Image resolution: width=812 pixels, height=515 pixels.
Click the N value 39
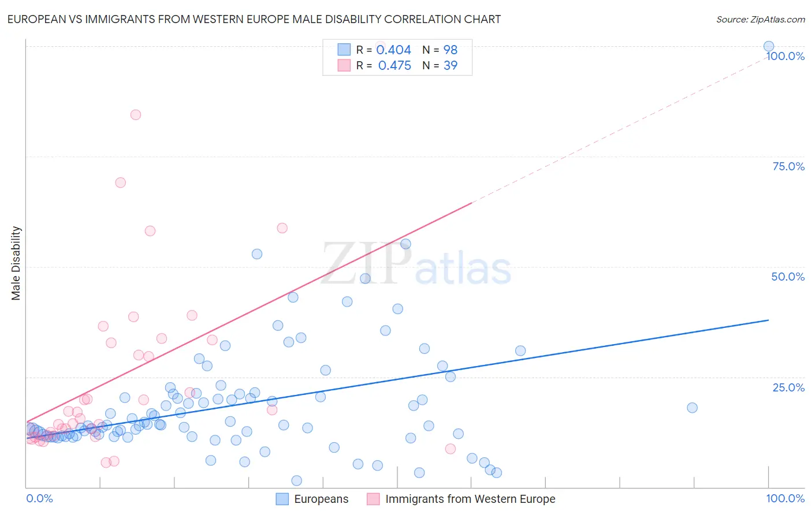[450, 65]
